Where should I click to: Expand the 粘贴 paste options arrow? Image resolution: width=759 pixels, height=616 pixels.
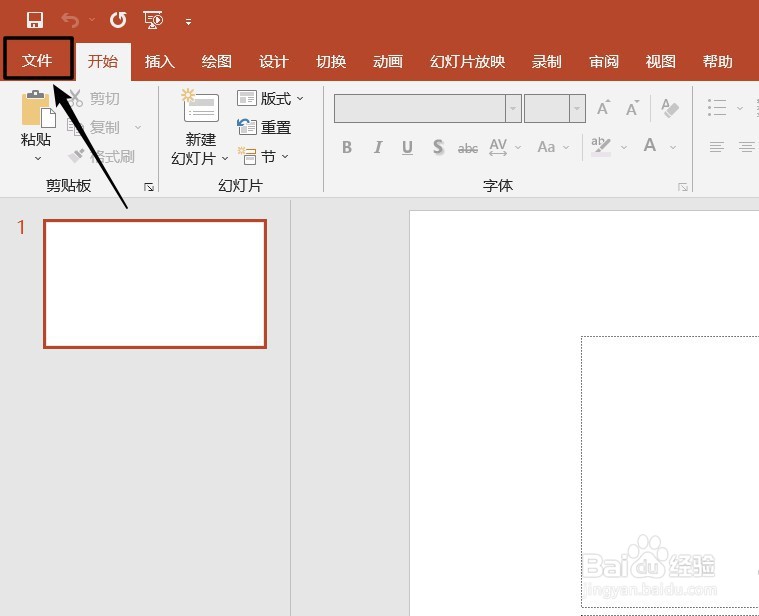point(38,158)
